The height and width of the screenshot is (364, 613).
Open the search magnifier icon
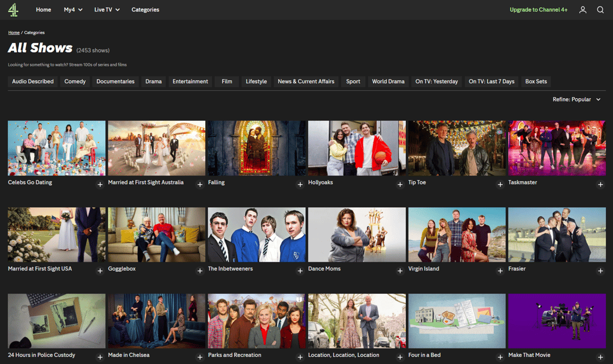coord(600,10)
